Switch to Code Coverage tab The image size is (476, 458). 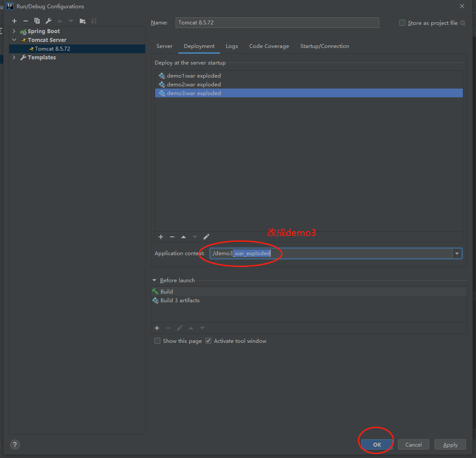(x=269, y=46)
